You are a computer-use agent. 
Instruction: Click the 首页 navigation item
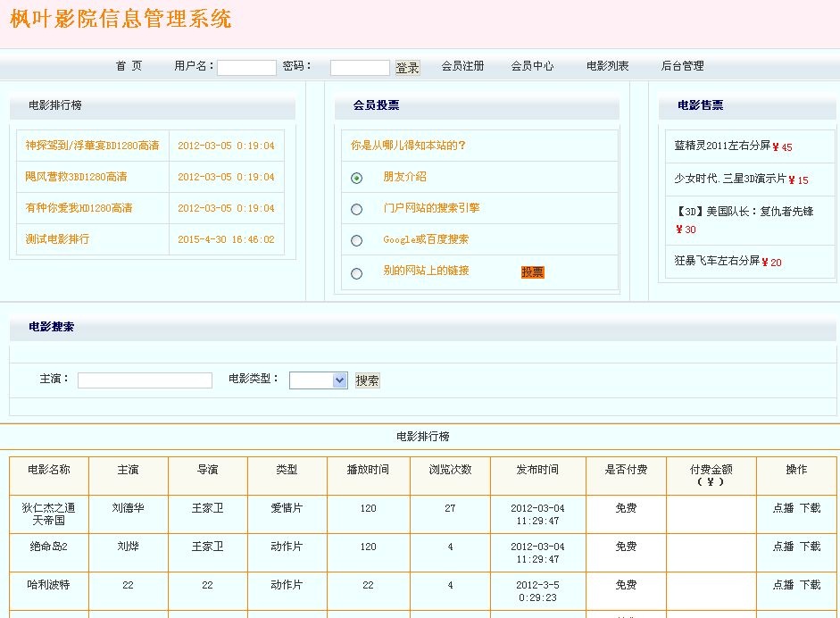pos(129,66)
